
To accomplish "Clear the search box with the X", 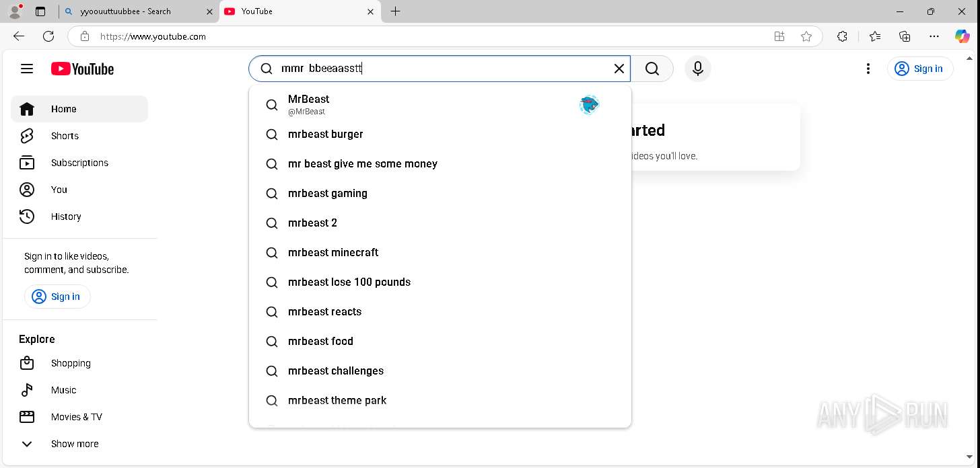I will [619, 69].
